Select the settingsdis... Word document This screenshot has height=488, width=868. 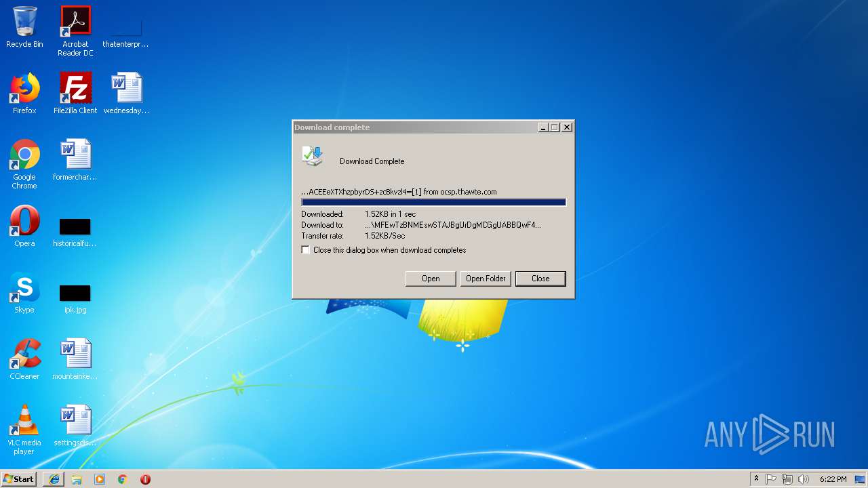pos(75,426)
